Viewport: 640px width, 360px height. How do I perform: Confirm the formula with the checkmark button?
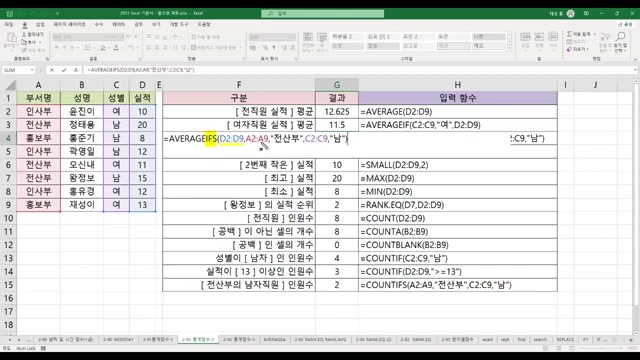coord(64,70)
